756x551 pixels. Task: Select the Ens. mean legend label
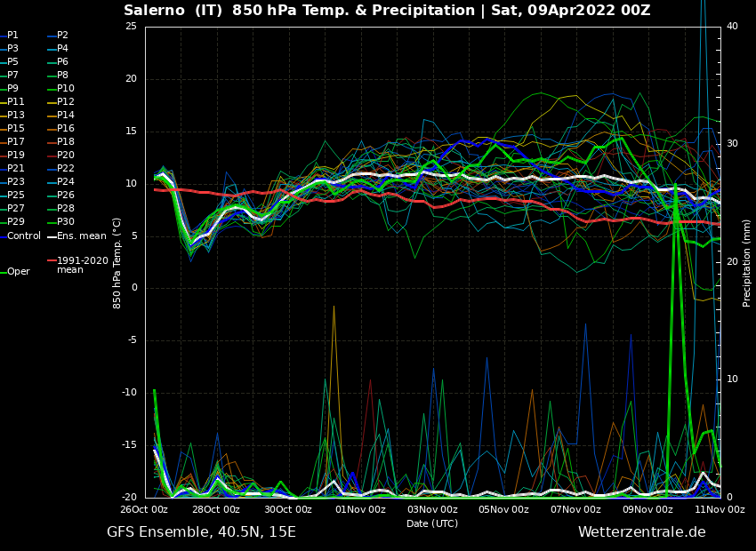81,236
